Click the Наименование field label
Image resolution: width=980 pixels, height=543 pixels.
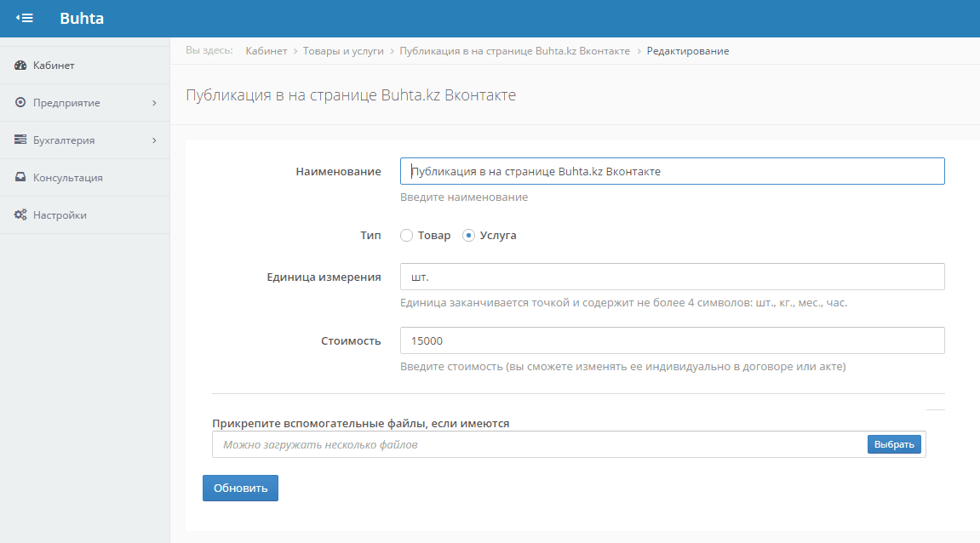click(338, 171)
